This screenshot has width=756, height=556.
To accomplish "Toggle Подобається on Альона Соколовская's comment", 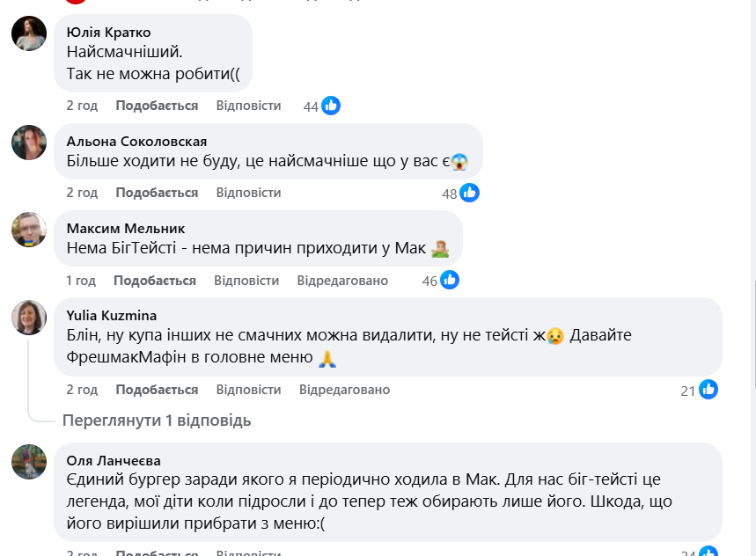I will pyautogui.click(x=157, y=193).
